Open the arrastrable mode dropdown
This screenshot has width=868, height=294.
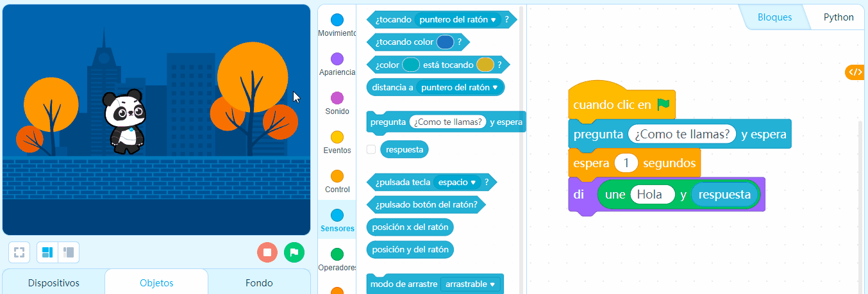pyautogui.click(x=471, y=284)
